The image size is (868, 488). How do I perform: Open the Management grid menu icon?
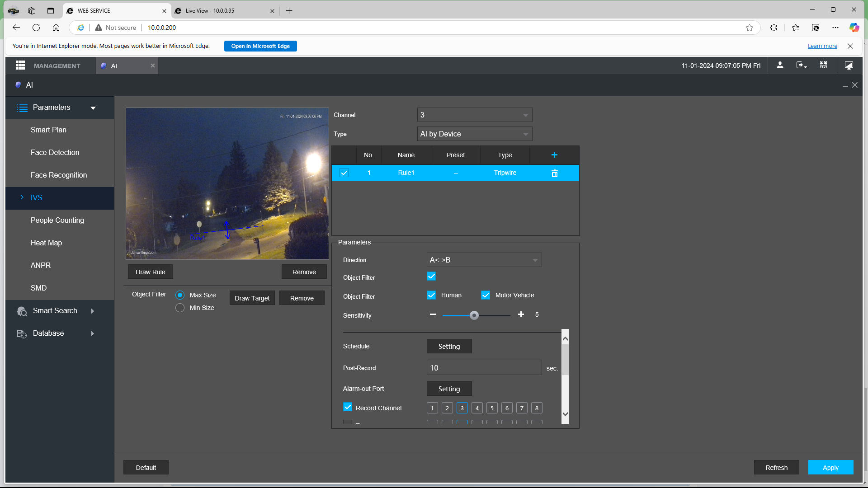click(20, 66)
